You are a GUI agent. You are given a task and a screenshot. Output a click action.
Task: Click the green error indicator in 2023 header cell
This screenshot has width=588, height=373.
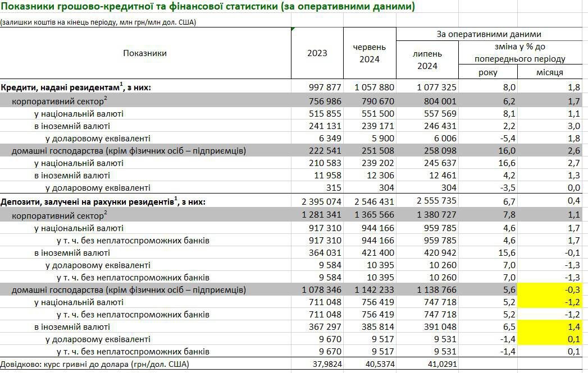293,29
